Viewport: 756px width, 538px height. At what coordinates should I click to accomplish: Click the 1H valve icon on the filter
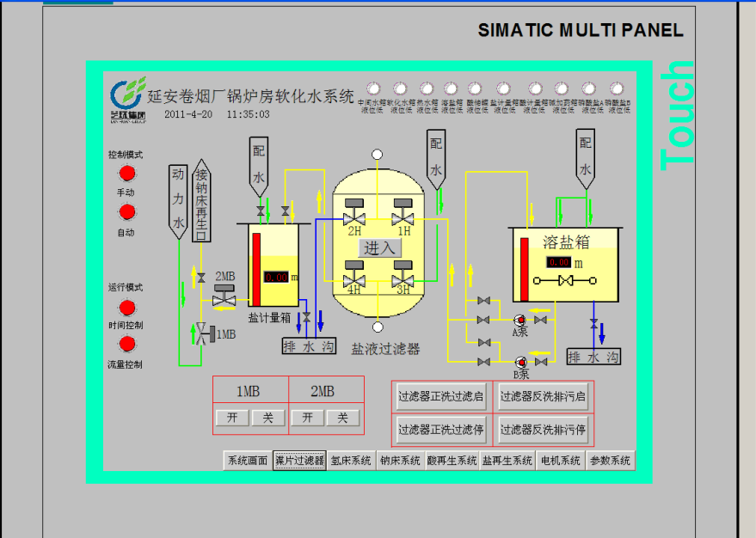click(403, 213)
